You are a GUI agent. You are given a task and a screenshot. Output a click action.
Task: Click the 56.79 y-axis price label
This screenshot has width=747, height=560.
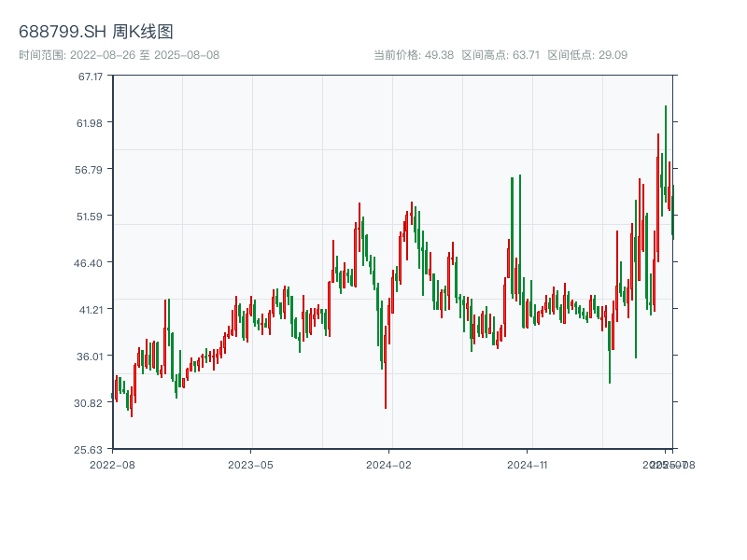click(91, 170)
